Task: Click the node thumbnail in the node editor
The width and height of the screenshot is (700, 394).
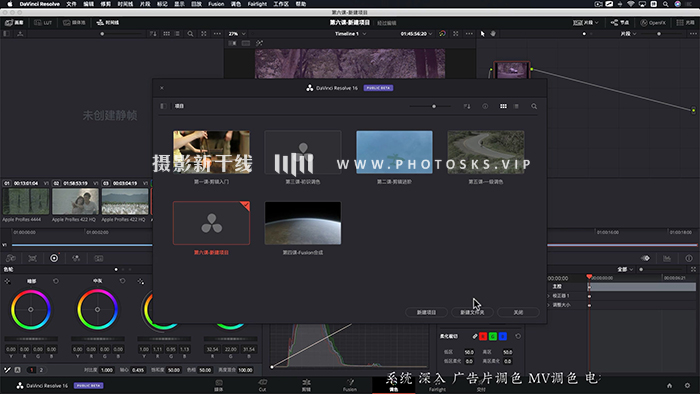Action: point(512,70)
